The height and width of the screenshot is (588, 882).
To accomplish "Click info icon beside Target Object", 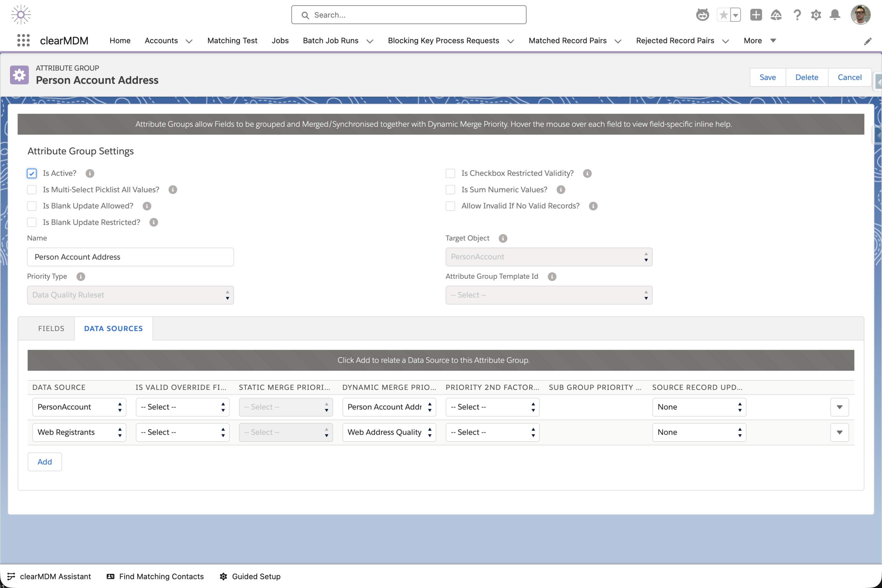I will 503,238.
